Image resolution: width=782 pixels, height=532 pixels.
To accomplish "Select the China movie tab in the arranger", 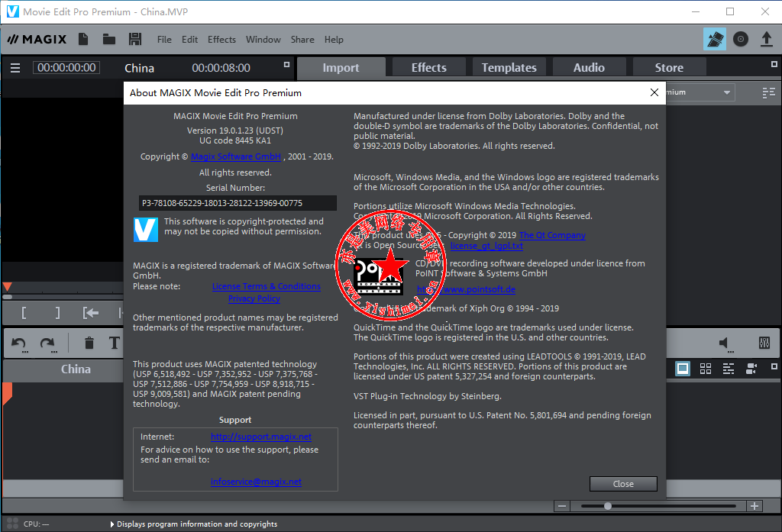I will point(76,369).
